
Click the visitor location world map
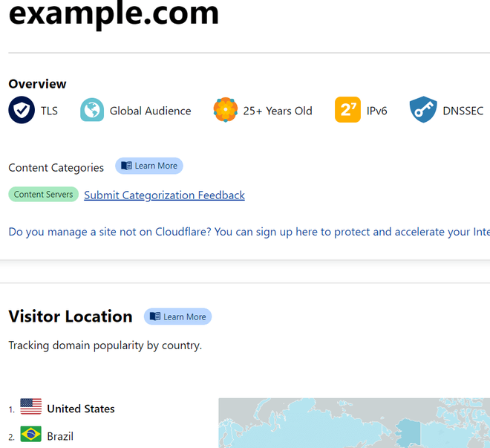[x=354, y=423]
